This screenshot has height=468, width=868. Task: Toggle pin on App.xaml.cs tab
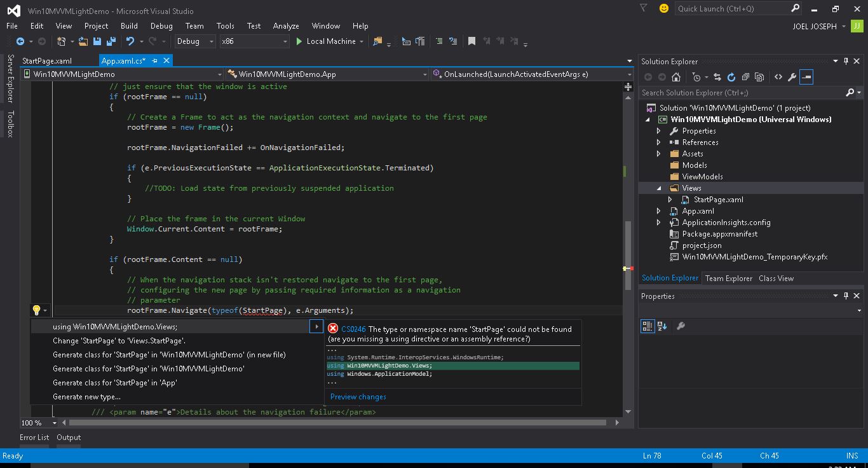pos(154,60)
